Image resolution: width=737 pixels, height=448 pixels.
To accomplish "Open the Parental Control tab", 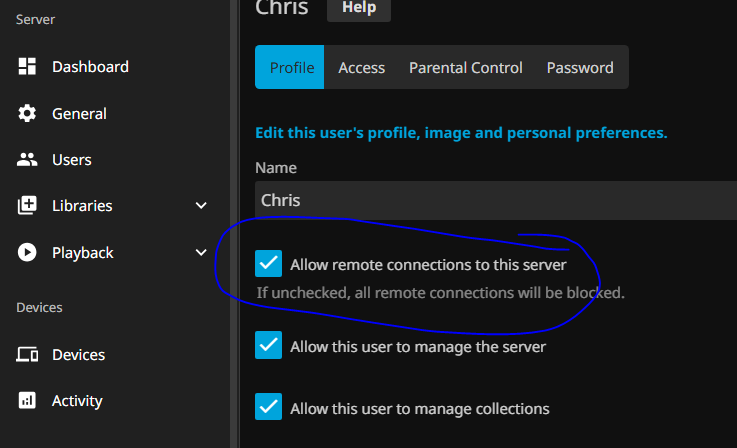I will pyautogui.click(x=465, y=68).
